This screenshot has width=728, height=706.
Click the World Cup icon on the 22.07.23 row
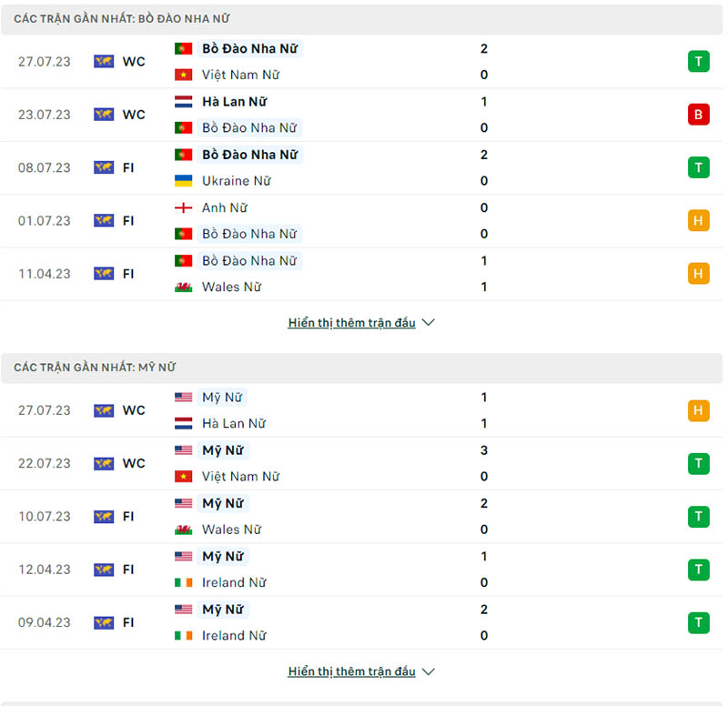tap(104, 463)
